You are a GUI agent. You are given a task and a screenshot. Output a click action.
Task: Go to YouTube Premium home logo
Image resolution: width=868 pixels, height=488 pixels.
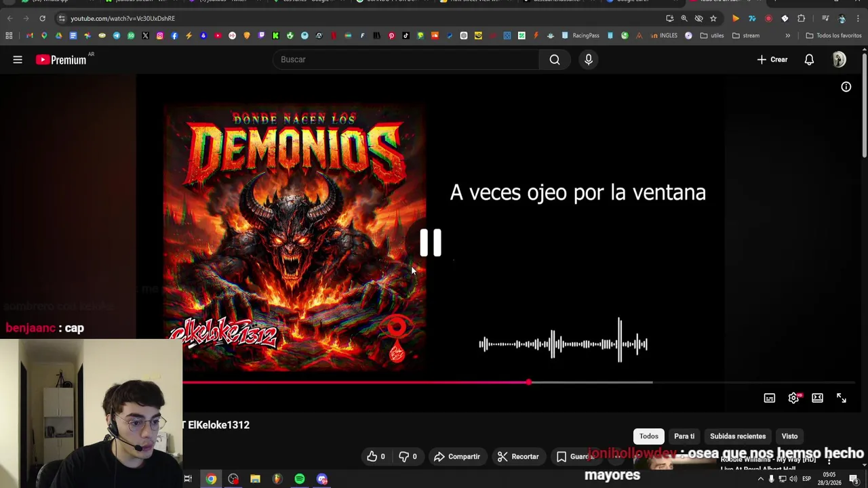pos(62,60)
